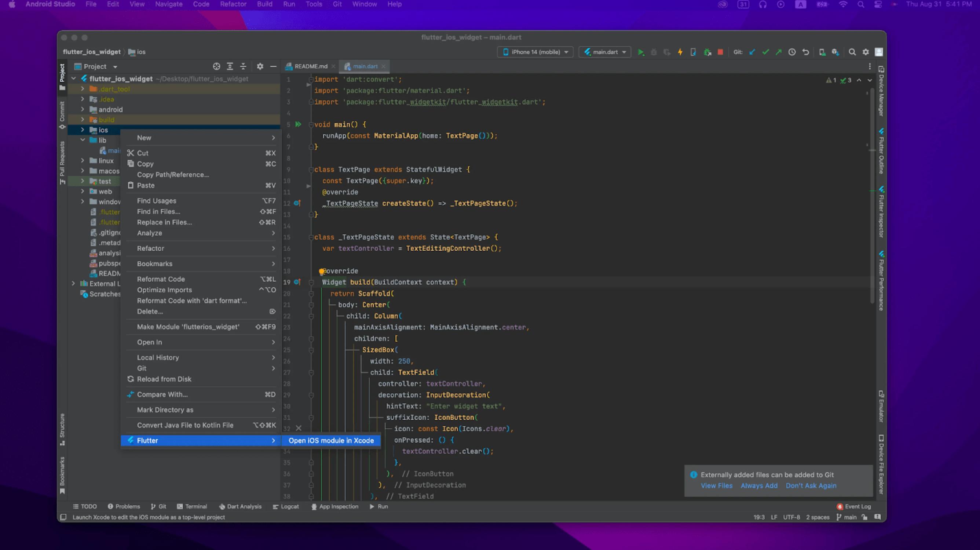Stop the running app with the red square
Image resolution: width=980 pixels, height=550 pixels.
click(x=720, y=52)
